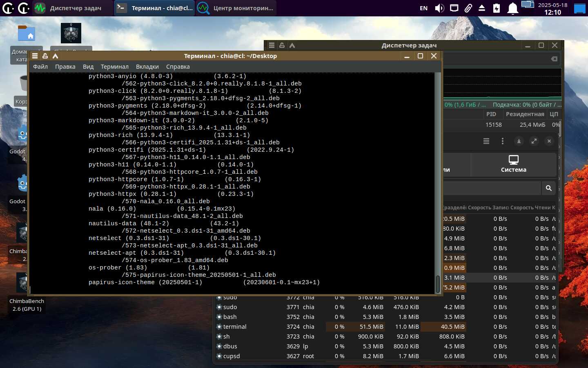
Task: Open the Файл menu in Terminal
Action: pyautogui.click(x=40, y=67)
